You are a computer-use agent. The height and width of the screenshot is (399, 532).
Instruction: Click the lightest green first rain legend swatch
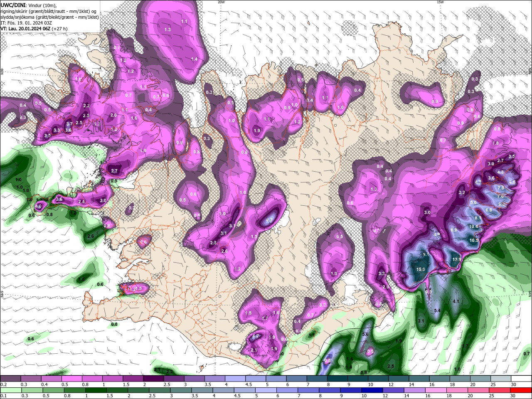(x=10, y=390)
